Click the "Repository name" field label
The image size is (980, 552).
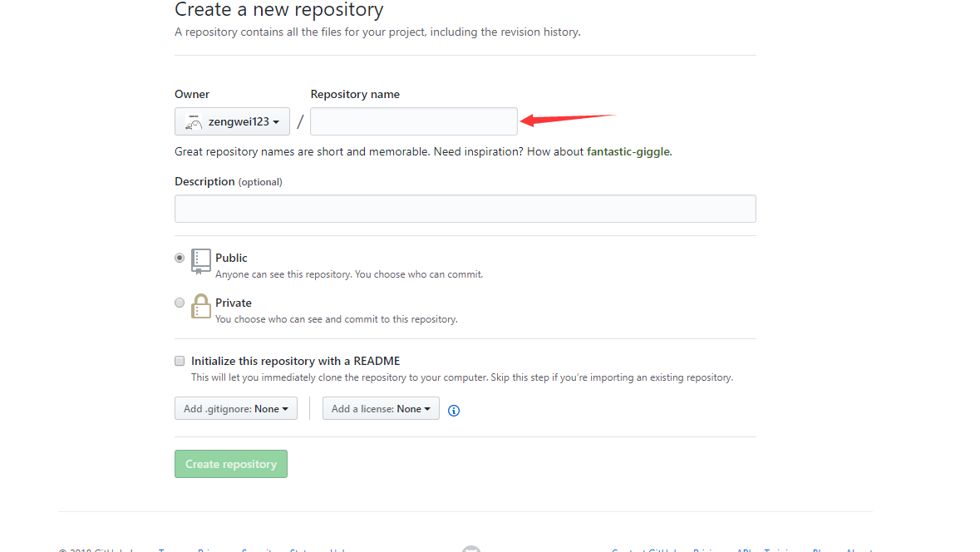tap(355, 94)
